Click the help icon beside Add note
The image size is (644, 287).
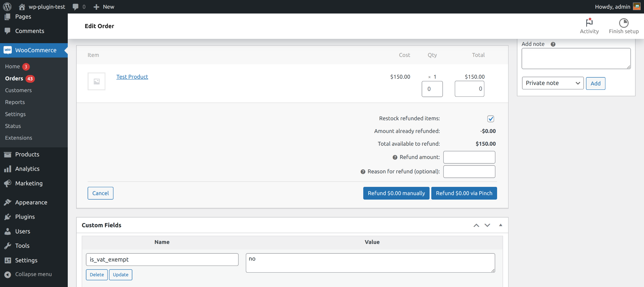[x=553, y=44]
